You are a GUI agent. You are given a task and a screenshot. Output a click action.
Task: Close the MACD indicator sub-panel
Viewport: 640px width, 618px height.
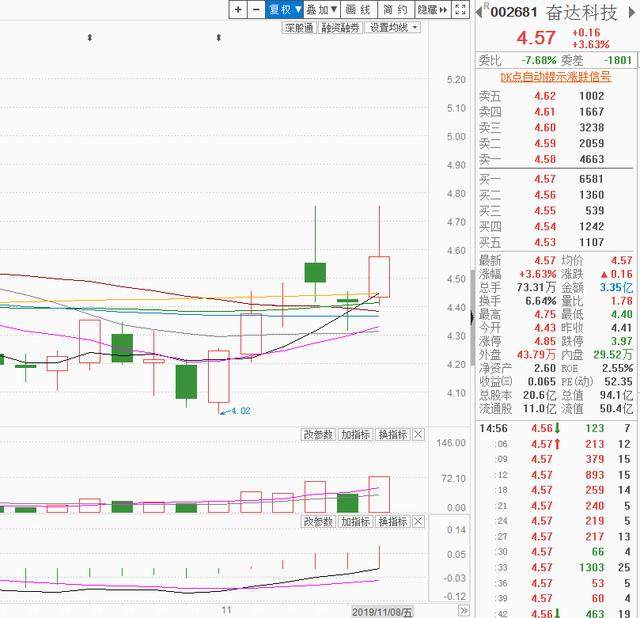(418, 522)
